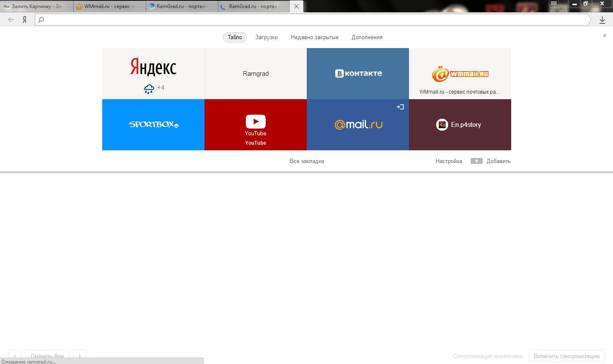Close the Tablo panel with the X
The height and width of the screenshot is (364, 613).
(604, 36)
